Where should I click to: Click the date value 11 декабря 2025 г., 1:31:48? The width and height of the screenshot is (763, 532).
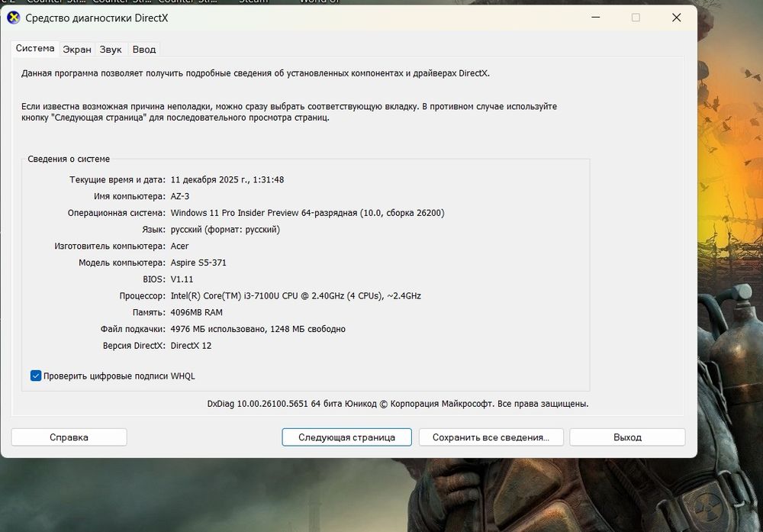[227, 179]
